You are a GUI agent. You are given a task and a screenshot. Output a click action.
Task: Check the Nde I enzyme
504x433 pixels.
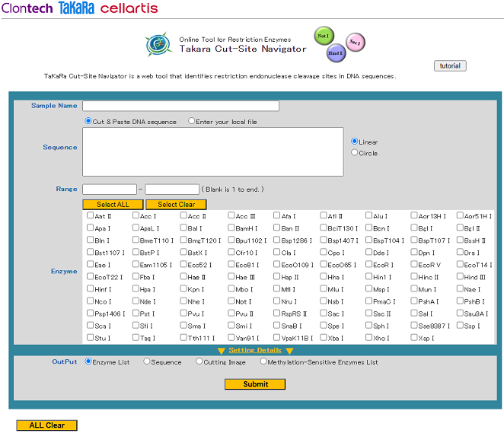[x=136, y=301]
